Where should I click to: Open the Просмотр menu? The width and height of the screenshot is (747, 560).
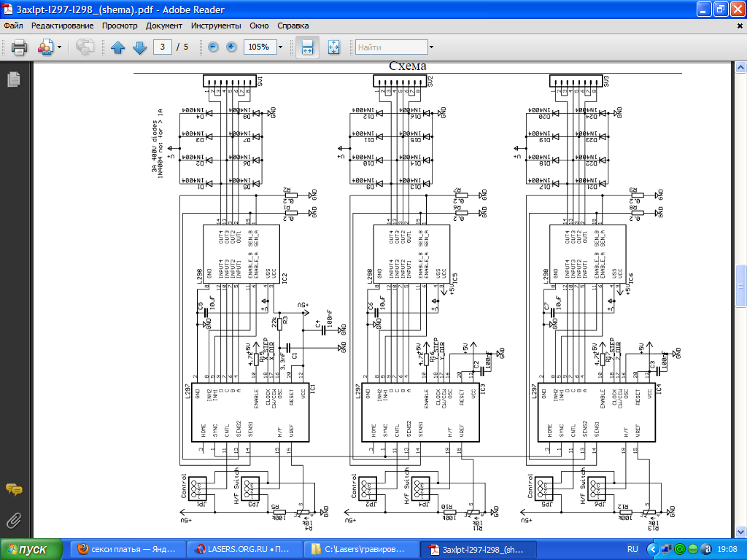(120, 26)
